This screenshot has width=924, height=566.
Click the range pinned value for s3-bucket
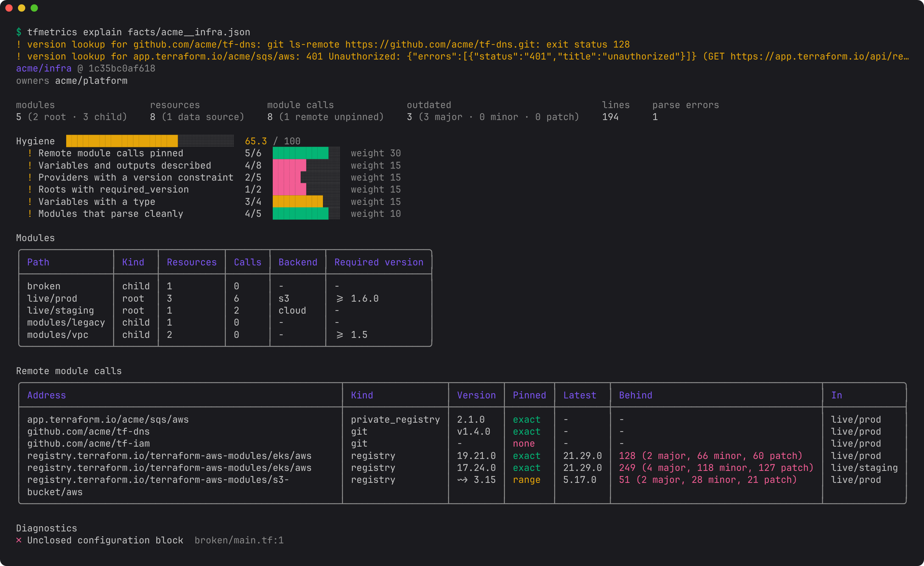[527, 480]
